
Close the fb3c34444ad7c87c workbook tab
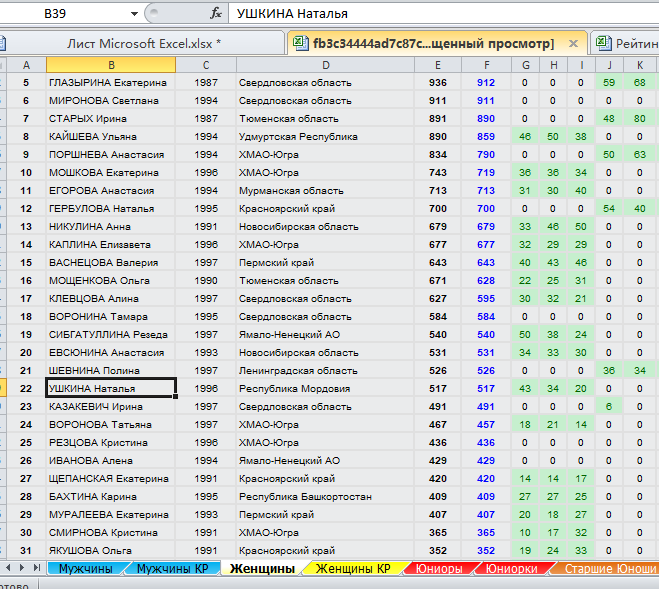pyautogui.click(x=573, y=44)
